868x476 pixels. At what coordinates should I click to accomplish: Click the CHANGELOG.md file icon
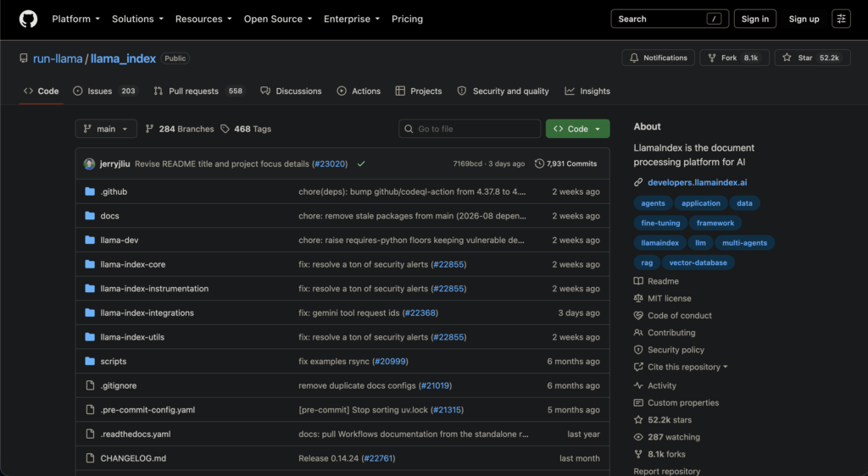point(90,457)
